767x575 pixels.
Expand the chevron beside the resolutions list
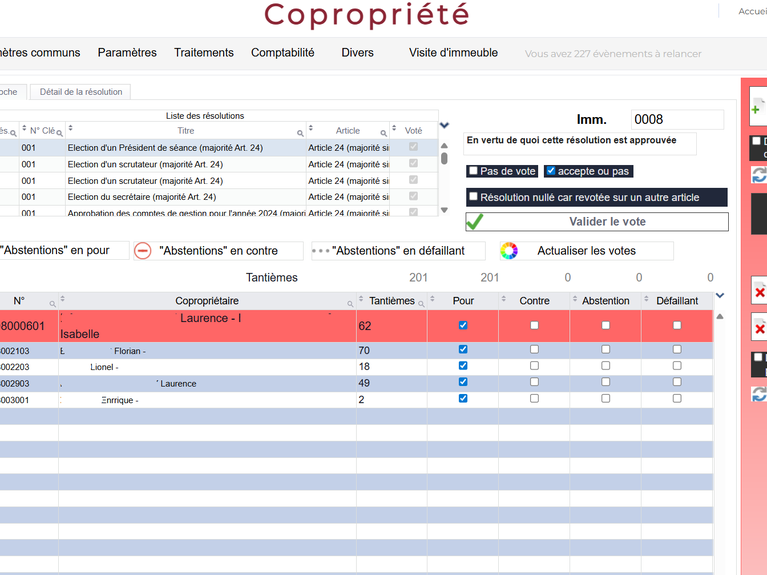444,125
